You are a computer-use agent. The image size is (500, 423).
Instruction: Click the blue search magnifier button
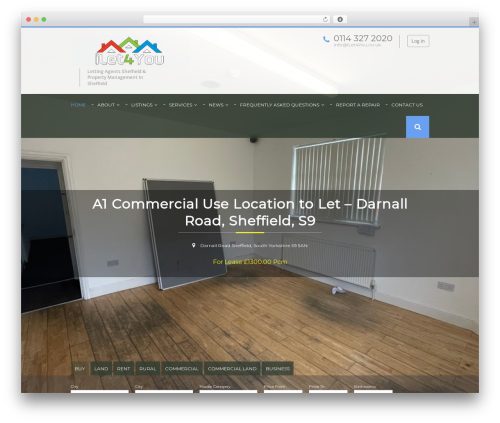pyautogui.click(x=417, y=127)
